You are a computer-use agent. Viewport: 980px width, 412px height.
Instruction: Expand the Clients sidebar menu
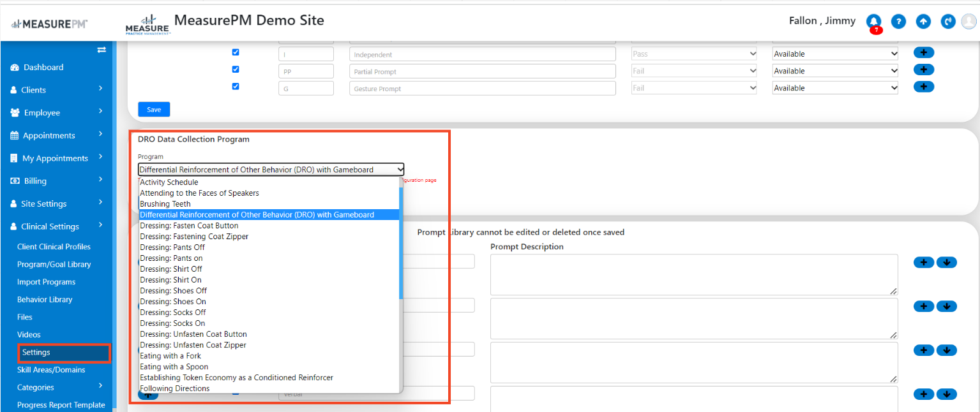(56, 90)
